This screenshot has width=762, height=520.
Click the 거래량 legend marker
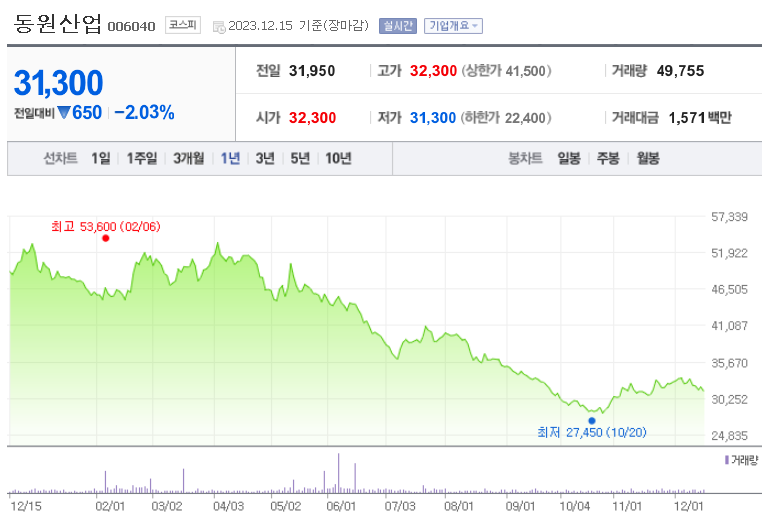pyautogui.click(x=727, y=460)
